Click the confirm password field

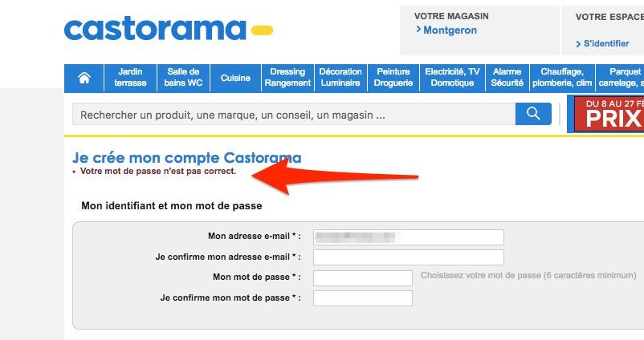tap(362, 298)
